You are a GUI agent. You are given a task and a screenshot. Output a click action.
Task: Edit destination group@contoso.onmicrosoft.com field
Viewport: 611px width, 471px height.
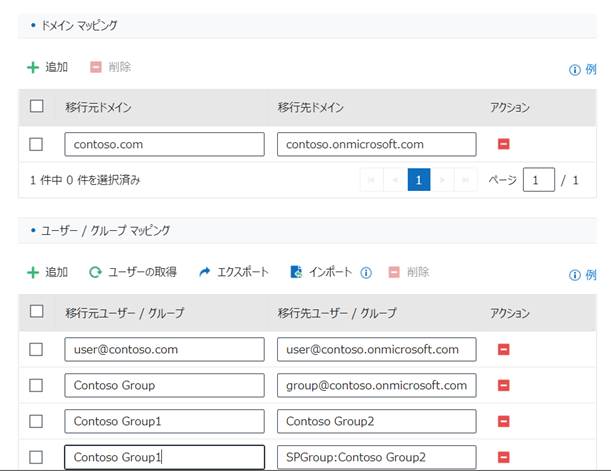coord(376,386)
